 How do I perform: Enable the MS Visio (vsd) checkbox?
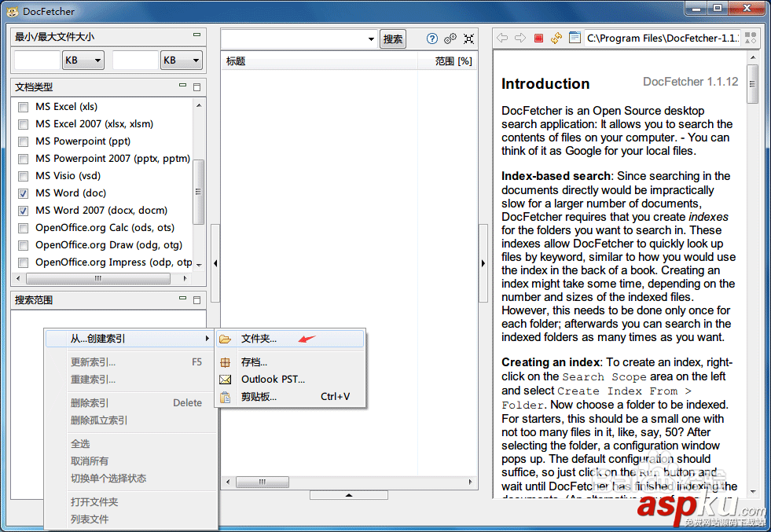pyautogui.click(x=23, y=175)
